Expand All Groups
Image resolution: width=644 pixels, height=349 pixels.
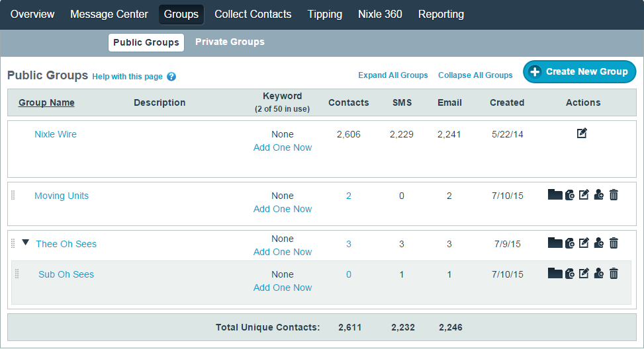(393, 75)
